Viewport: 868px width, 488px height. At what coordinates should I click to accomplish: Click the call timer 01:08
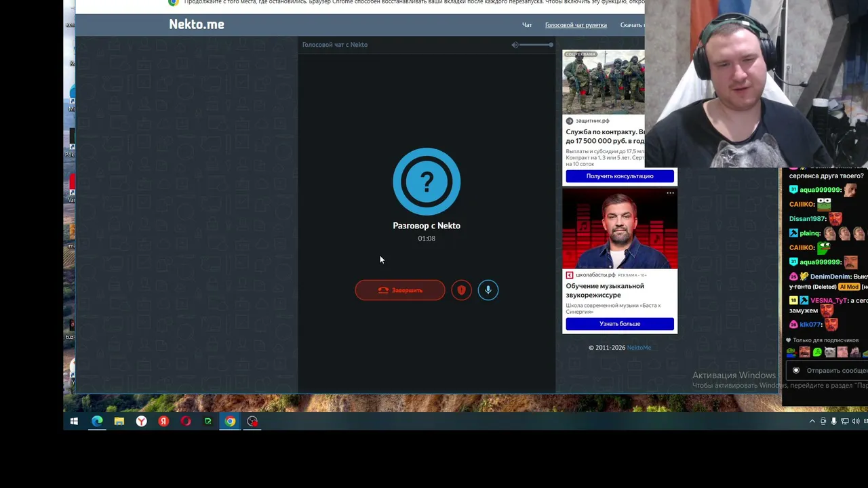click(x=427, y=239)
